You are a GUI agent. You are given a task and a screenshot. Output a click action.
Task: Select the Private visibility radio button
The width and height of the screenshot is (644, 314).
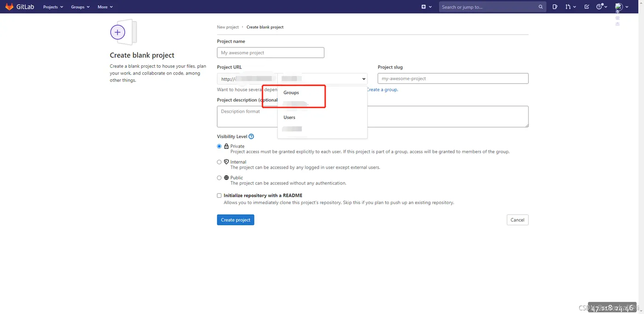click(219, 146)
